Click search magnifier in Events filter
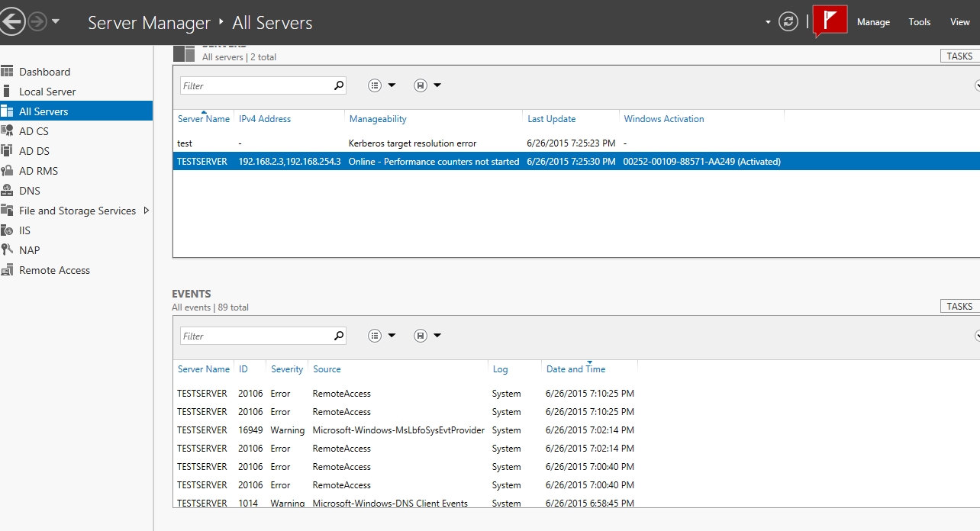Viewport: 980px width, 531px height. click(339, 336)
